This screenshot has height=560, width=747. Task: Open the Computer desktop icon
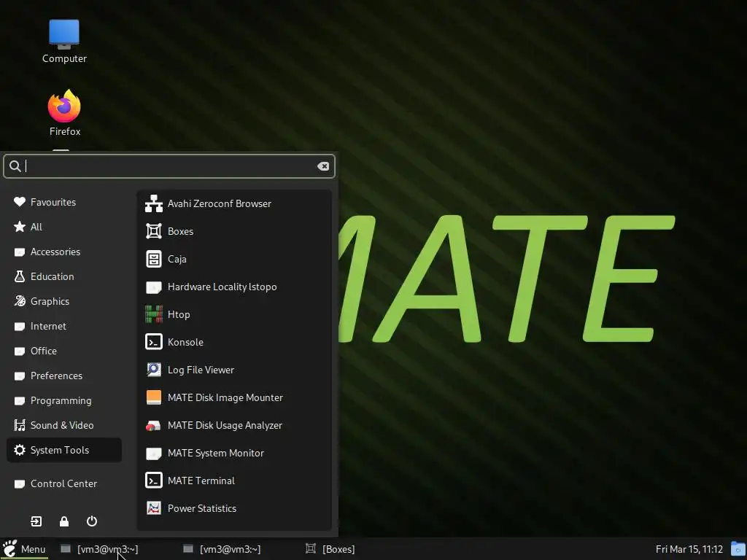click(64, 42)
